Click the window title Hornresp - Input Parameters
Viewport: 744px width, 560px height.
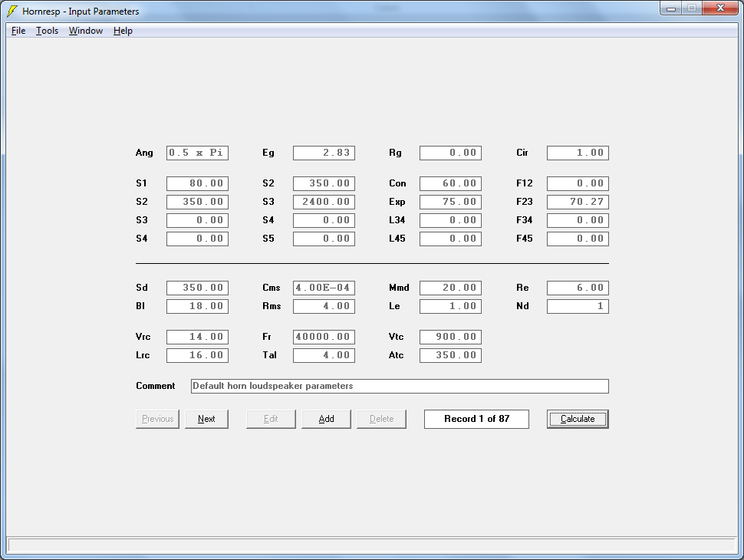point(81,12)
